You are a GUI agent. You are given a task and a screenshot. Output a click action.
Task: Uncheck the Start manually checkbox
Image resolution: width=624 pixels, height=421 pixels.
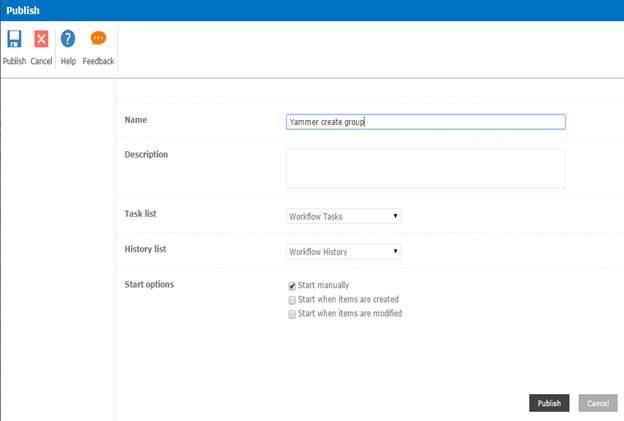tap(292, 286)
